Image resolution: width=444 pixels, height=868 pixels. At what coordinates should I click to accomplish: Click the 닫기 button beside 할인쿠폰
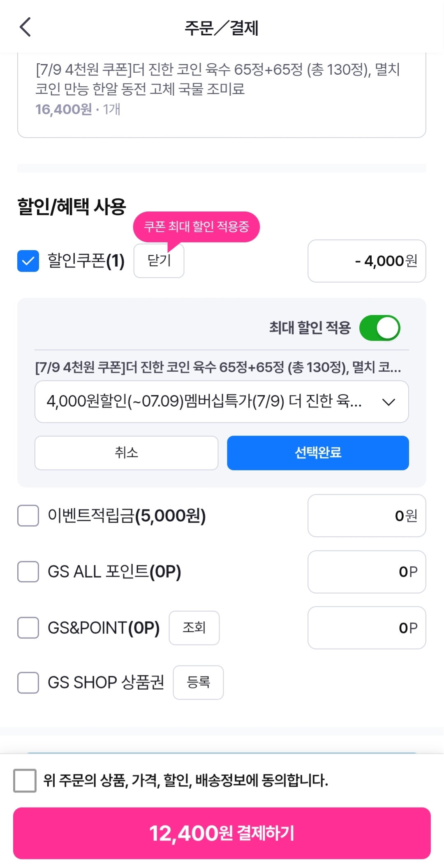(159, 260)
